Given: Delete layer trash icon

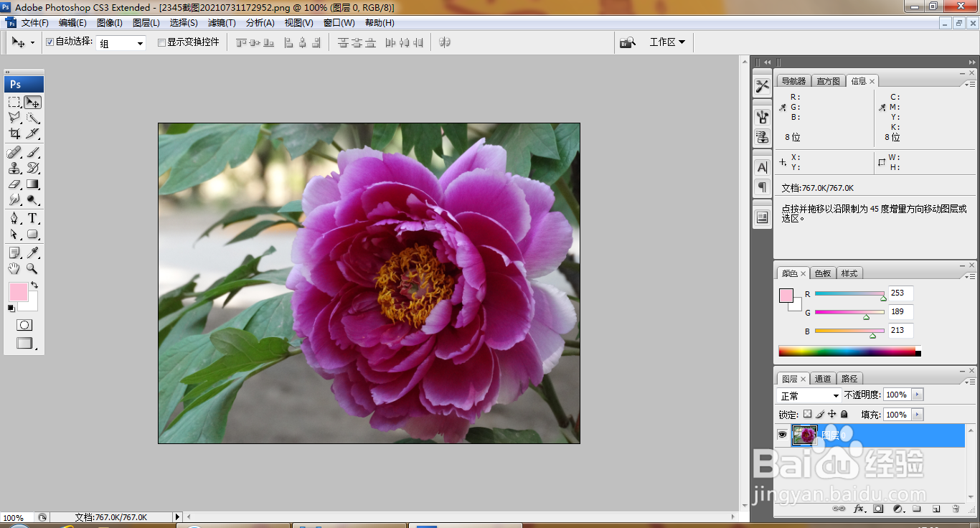Looking at the screenshot, I should 956,509.
